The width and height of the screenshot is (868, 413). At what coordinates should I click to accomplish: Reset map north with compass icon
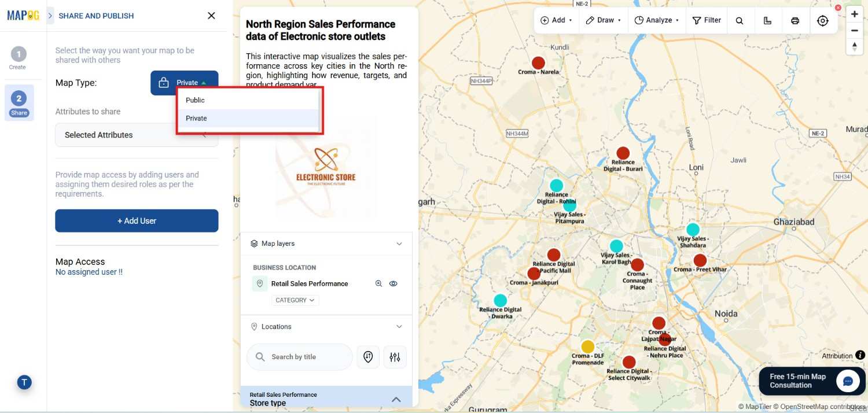(x=855, y=47)
